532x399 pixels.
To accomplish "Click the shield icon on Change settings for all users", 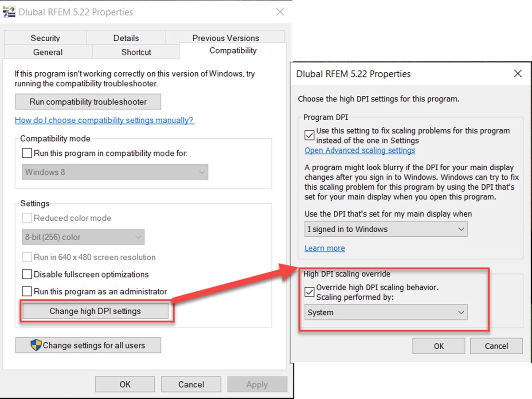I will (36, 345).
